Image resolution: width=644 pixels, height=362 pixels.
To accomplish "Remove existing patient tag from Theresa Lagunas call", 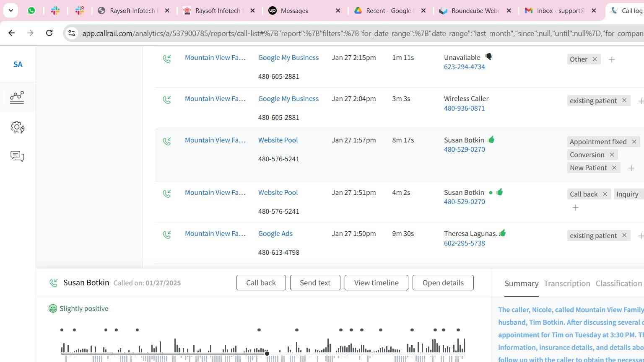I will [x=624, y=235].
